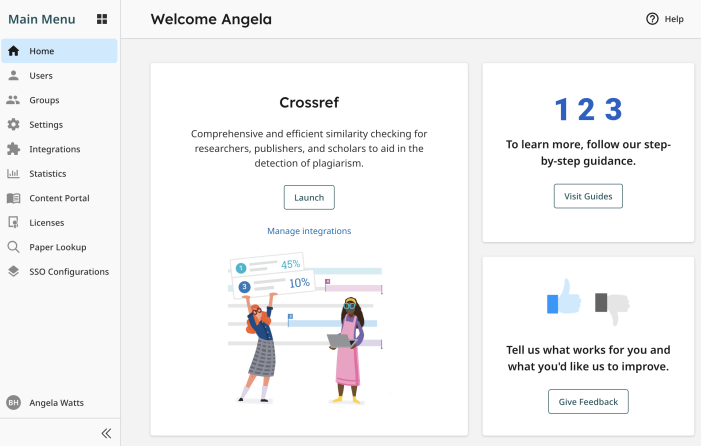
Task: Select the Groups people icon
Action: click(13, 100)
